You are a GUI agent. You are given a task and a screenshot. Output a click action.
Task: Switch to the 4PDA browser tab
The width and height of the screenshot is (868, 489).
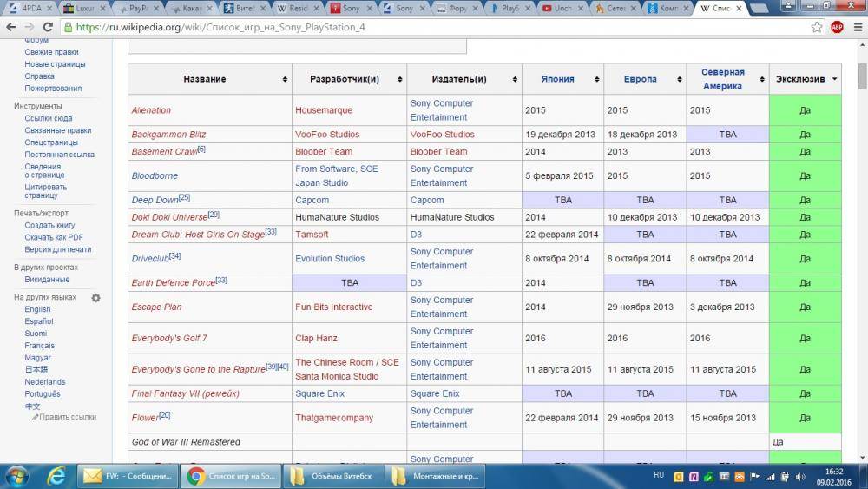tap(30, 8)
